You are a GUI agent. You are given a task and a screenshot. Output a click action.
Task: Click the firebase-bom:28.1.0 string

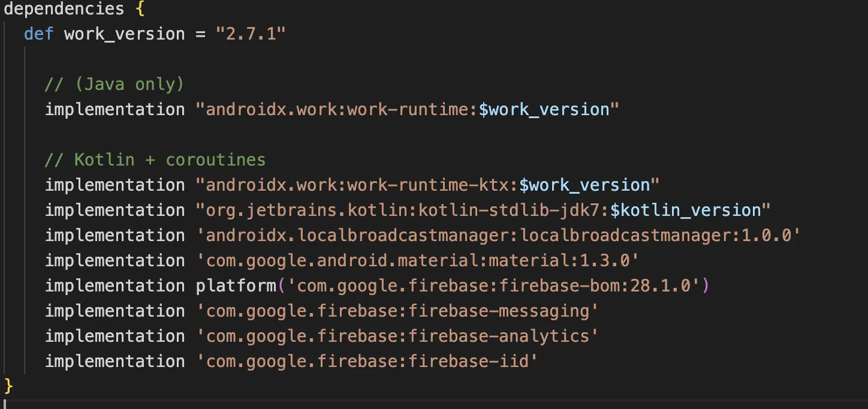click(x=494, y=285)
